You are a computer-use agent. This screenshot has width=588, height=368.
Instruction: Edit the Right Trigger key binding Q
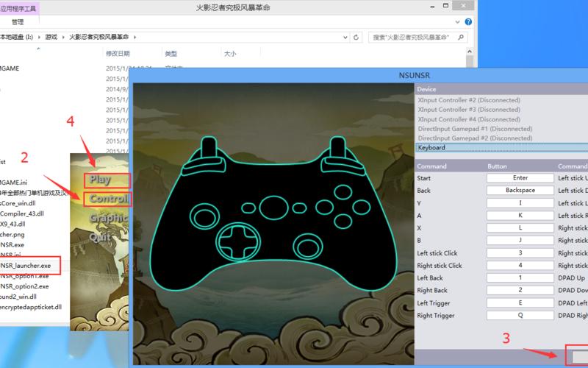pyautogui.click(x=520, y=316)
